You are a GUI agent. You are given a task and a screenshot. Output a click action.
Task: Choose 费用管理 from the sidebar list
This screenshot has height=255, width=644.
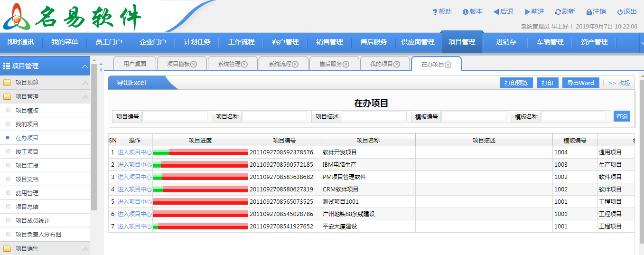click(x=27, y=193)
